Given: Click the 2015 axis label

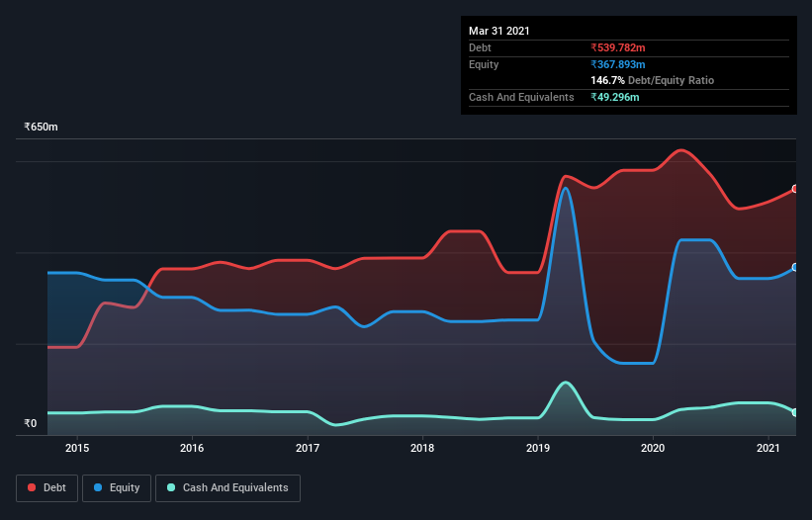Looking at the screenshot, I should 77,448.
